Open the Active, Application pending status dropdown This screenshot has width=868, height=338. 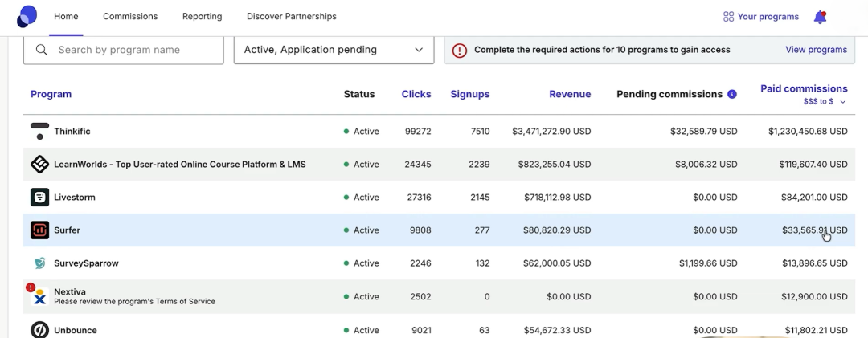click(x=333, y=50)
